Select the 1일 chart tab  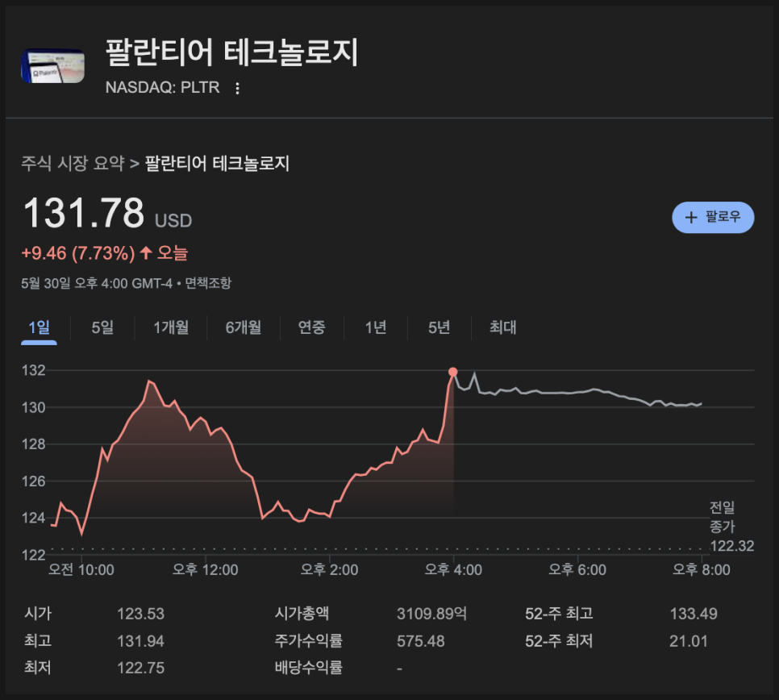point(39,327)
